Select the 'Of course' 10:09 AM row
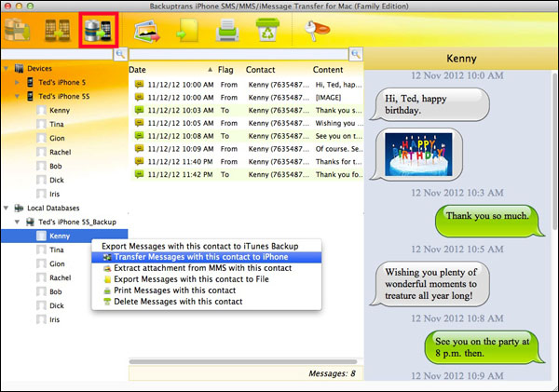This screenshot has width=559, height=392. (x=248, y=149)
